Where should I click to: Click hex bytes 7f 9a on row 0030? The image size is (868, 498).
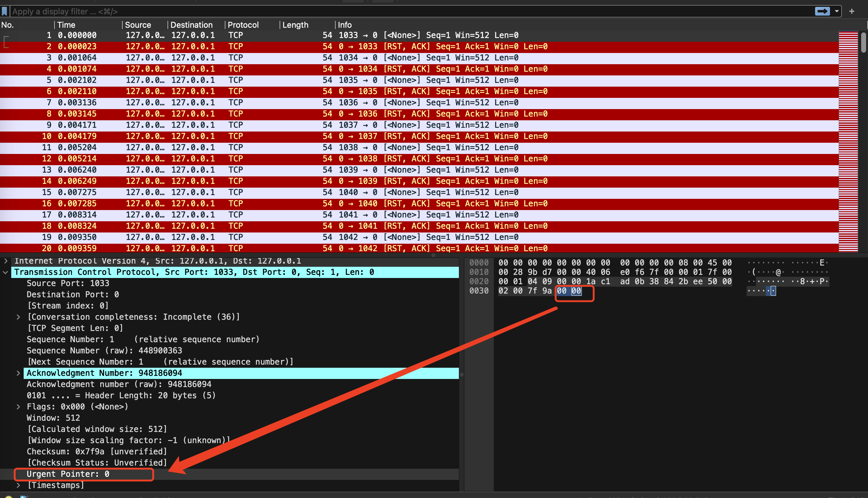click(540, 291)
